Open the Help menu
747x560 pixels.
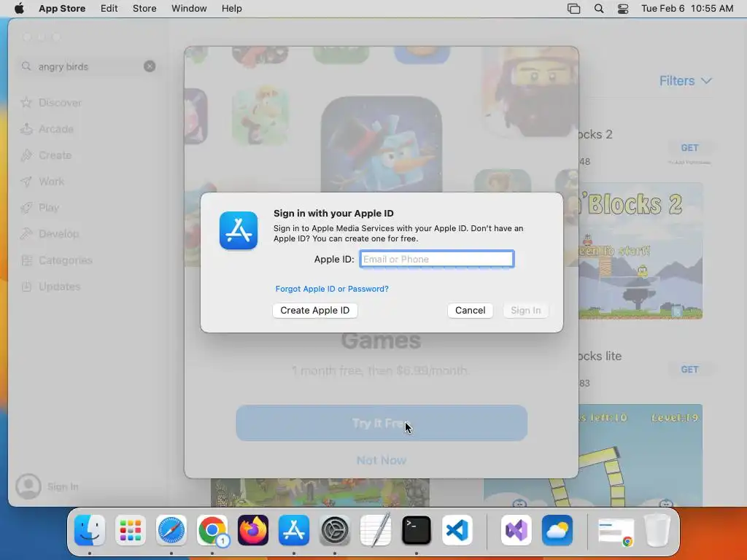pos(231,9)
